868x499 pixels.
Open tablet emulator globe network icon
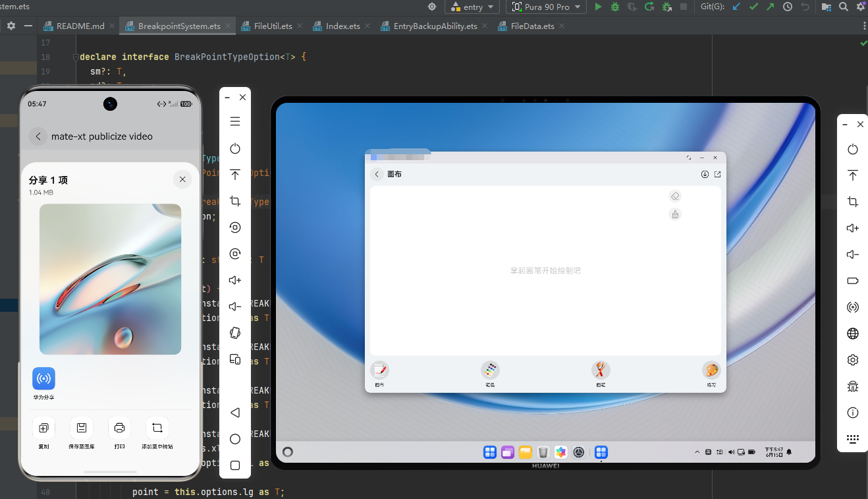click(x=853, y=334)
